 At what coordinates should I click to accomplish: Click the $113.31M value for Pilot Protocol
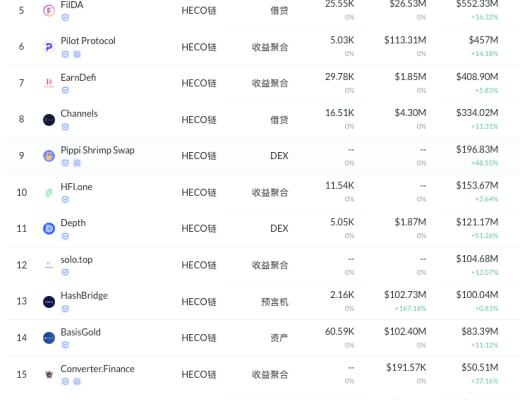click(405, 40)
